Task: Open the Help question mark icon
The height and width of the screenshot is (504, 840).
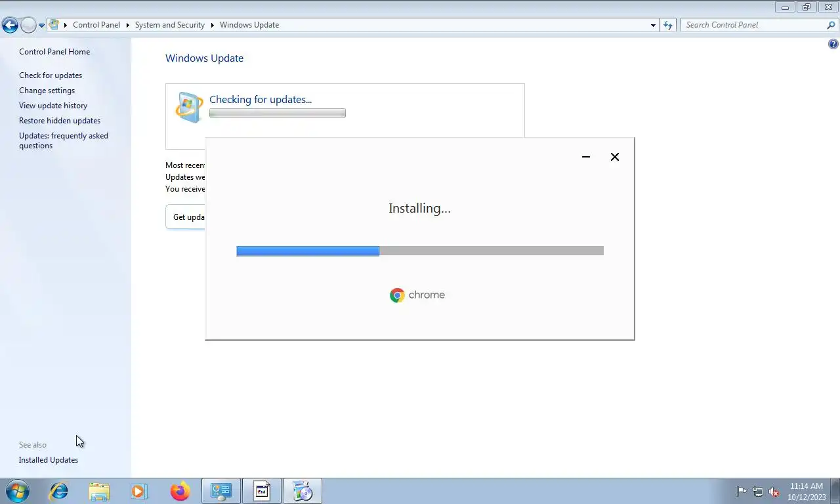Action: 833,45
